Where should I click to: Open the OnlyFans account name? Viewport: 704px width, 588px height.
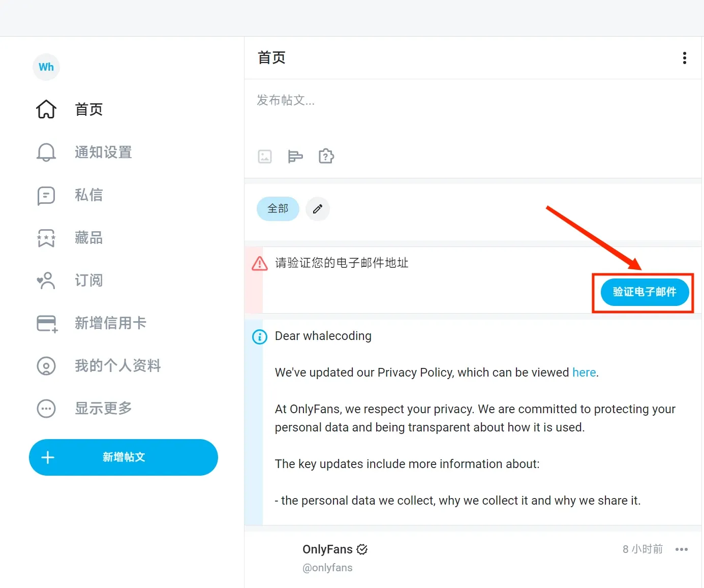pos(327,549)
